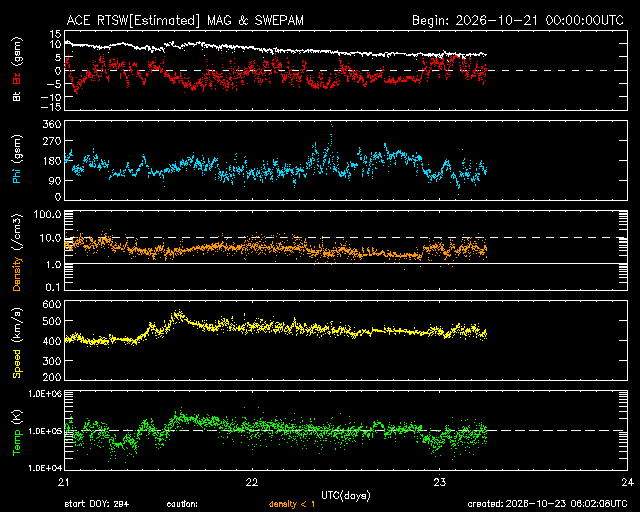
Task: Click the '0.1' tick on Density axis
Action: [53, 287]
